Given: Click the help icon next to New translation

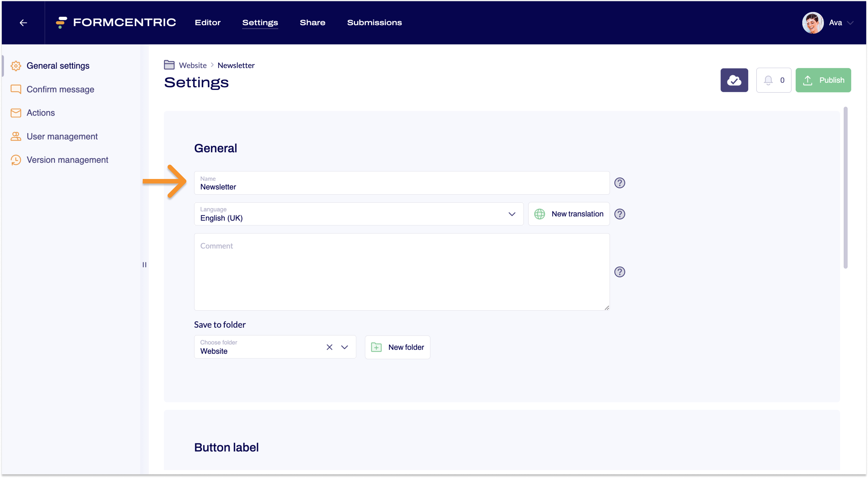Looking at the screenshot, I should 620,214.
